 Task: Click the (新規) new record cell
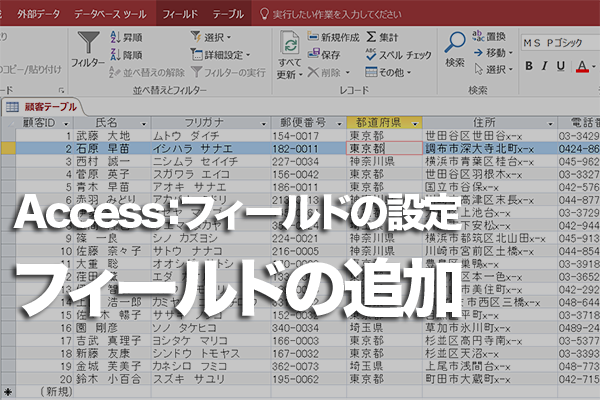[44, 392]
